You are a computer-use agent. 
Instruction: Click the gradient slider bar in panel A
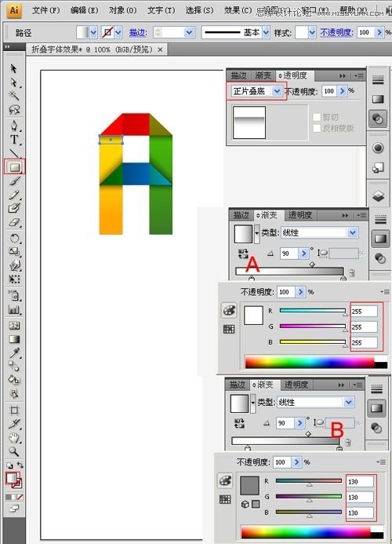pyautogui.click(x=290, y=272)
